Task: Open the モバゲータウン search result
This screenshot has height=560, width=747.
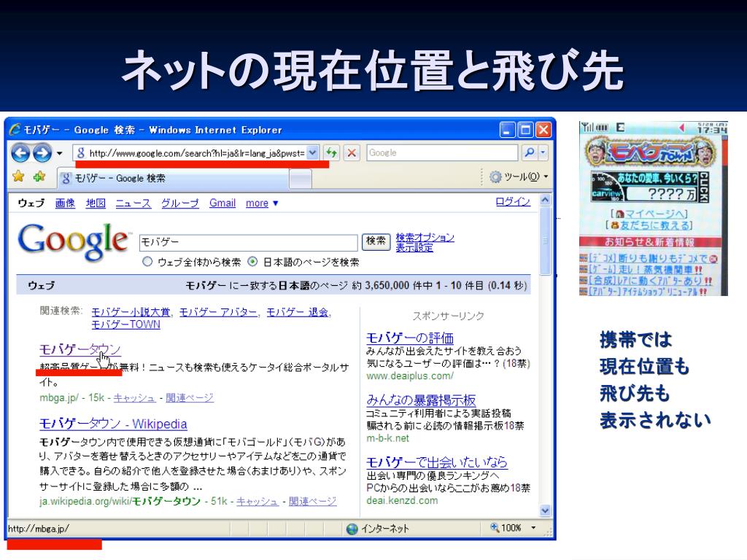Action: point(80,350)
